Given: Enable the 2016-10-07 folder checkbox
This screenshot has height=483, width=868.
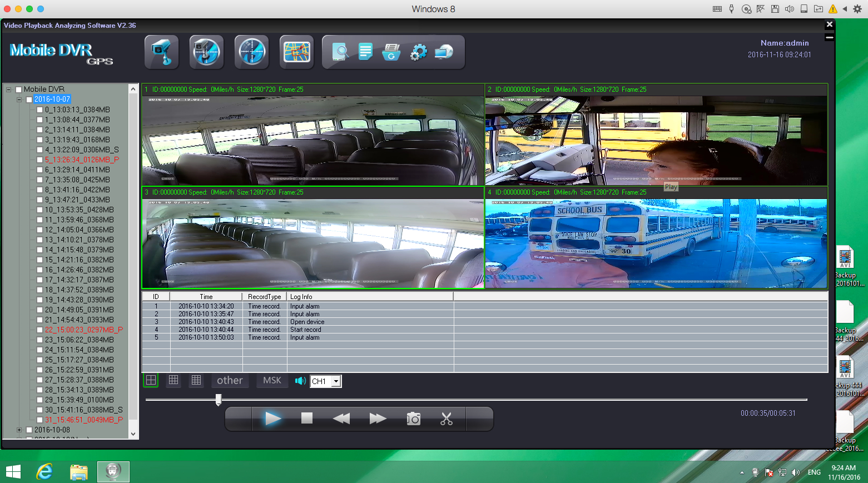Looking at the screenshot, I should click(x=29, y=100).
